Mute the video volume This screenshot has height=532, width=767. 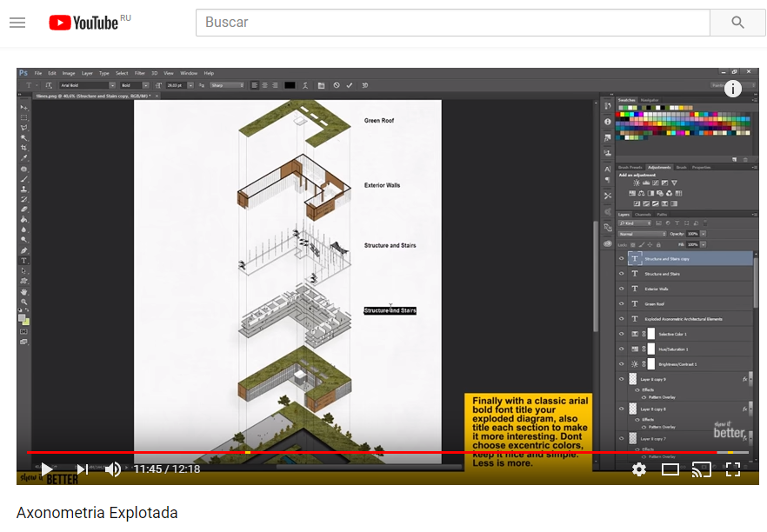coord(113,469)
